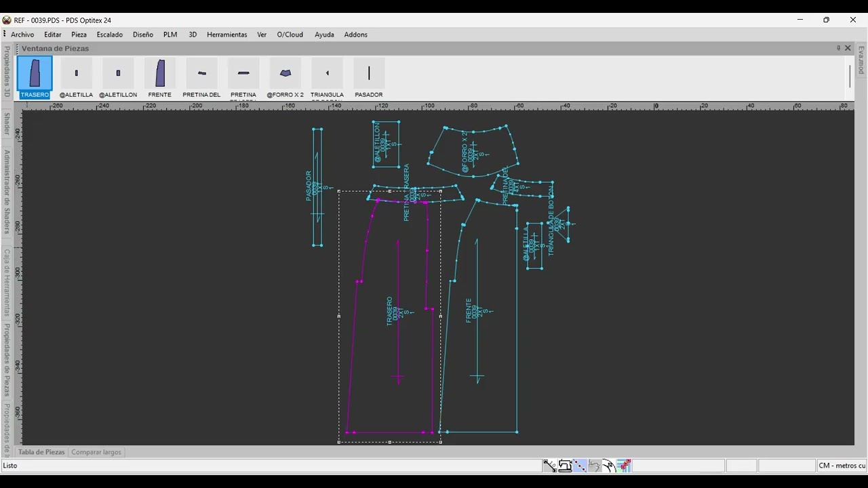Click the @FORRO X 2 piece icon

(x=285, y=73)
